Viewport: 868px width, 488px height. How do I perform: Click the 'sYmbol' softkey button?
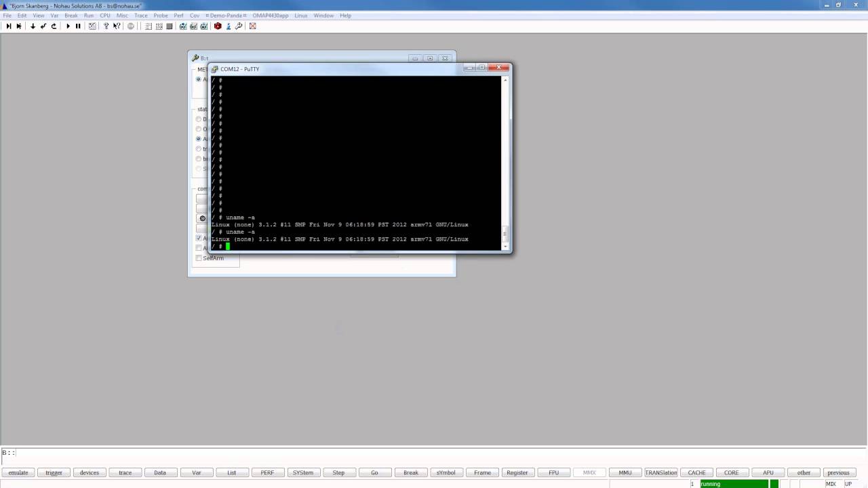[446, 472]
